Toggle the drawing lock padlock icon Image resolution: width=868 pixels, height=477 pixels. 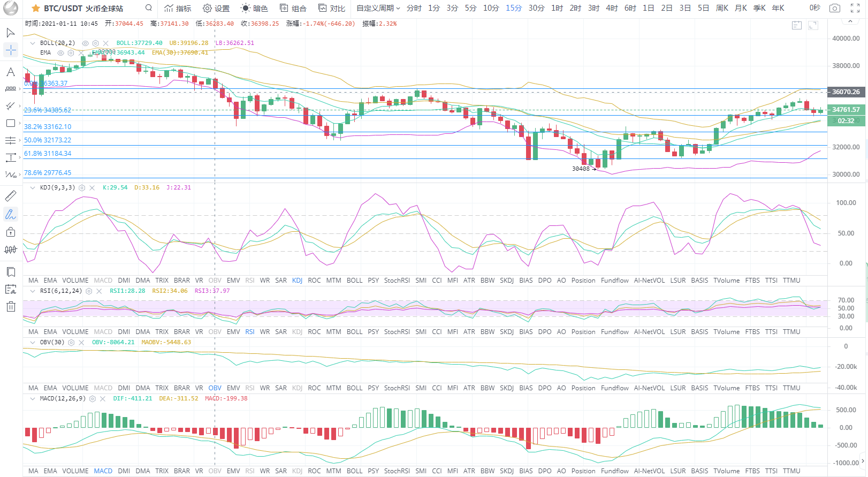coord(10,232)
